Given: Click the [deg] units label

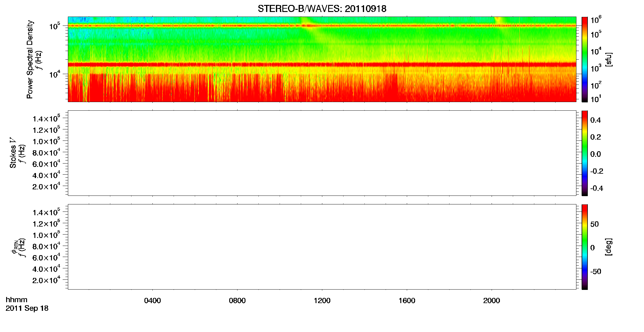Looking at the screenshot, I should click(609, 247).
